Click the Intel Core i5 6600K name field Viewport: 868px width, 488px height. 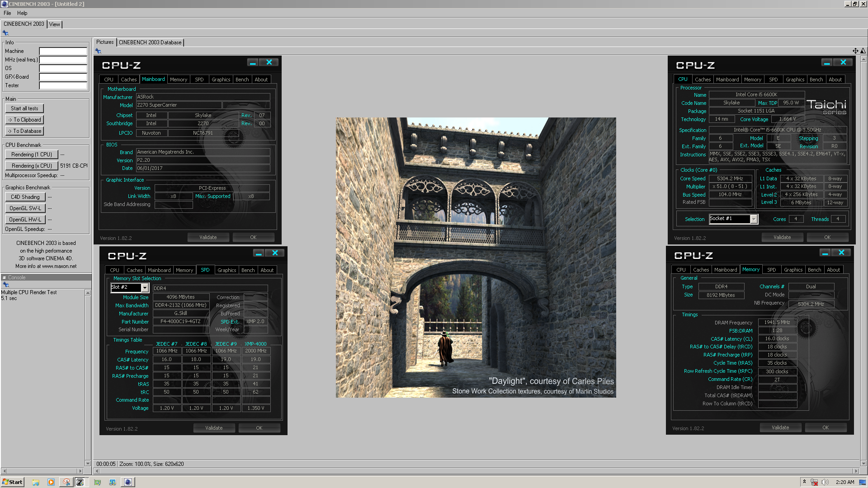click(756, 95)
